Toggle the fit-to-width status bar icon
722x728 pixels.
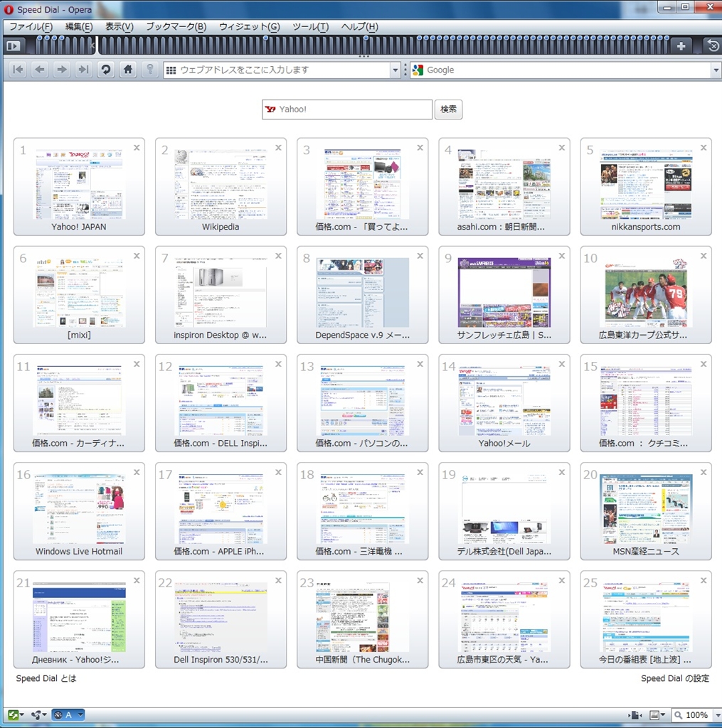(x=635, y=715)
